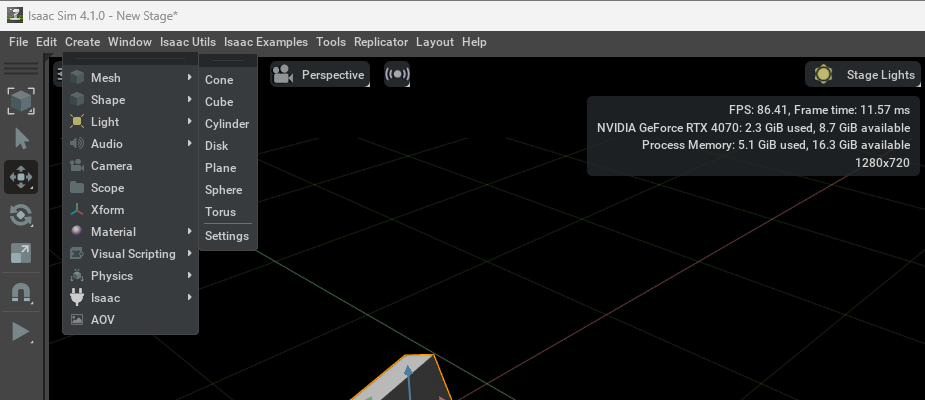Screen dimensions: 925x400
Task: Expand the Shape submenu
Action: (130, 100)
